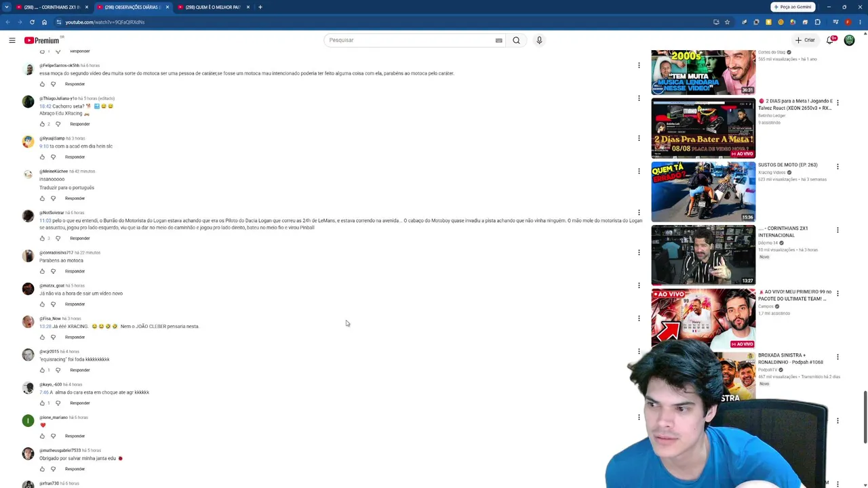Open the notifications bell
This screenshot has height=488, width=868.
click(829, 40)
